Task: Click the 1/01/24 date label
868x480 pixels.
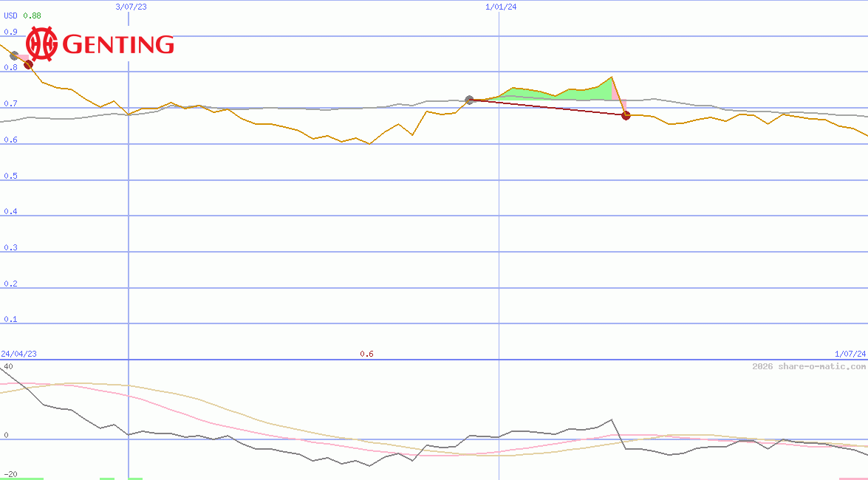Action: [x=500, y=7]
